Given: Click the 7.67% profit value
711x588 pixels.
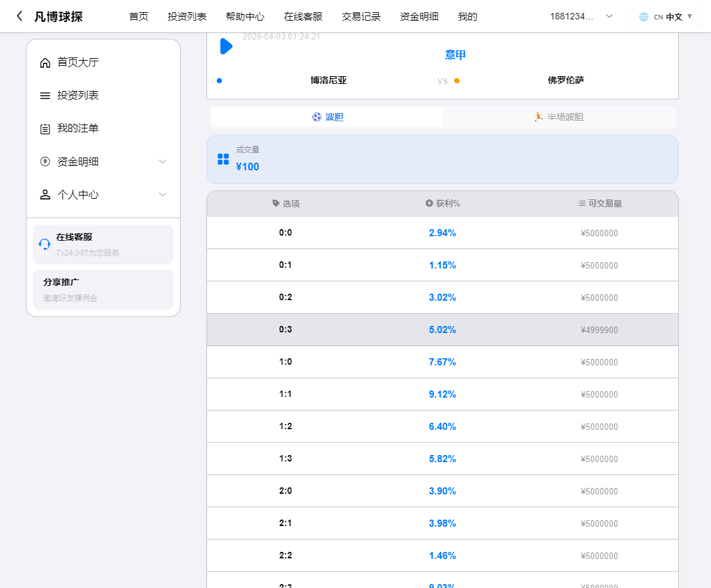Looking at the screenshot, I should point(443,362).
